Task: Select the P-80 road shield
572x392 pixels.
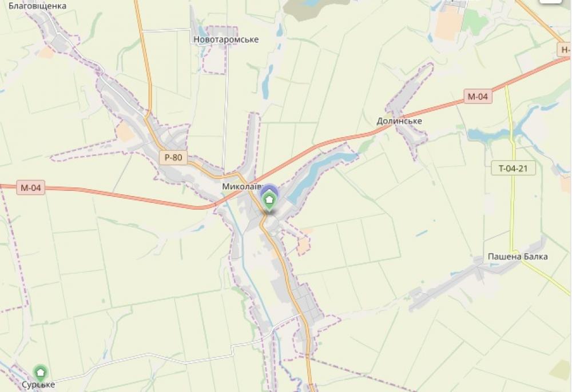Action: point(173,157)
